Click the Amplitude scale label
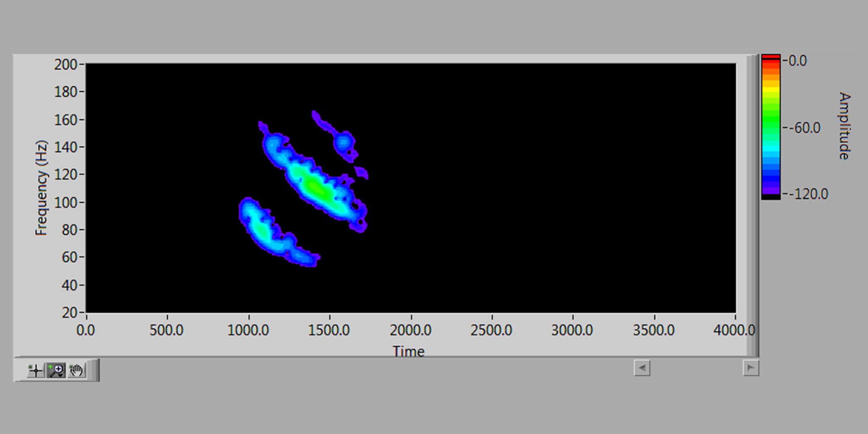The width and height of the screenshot is (868, 434). pyautogui.click(x=844, y=126)
